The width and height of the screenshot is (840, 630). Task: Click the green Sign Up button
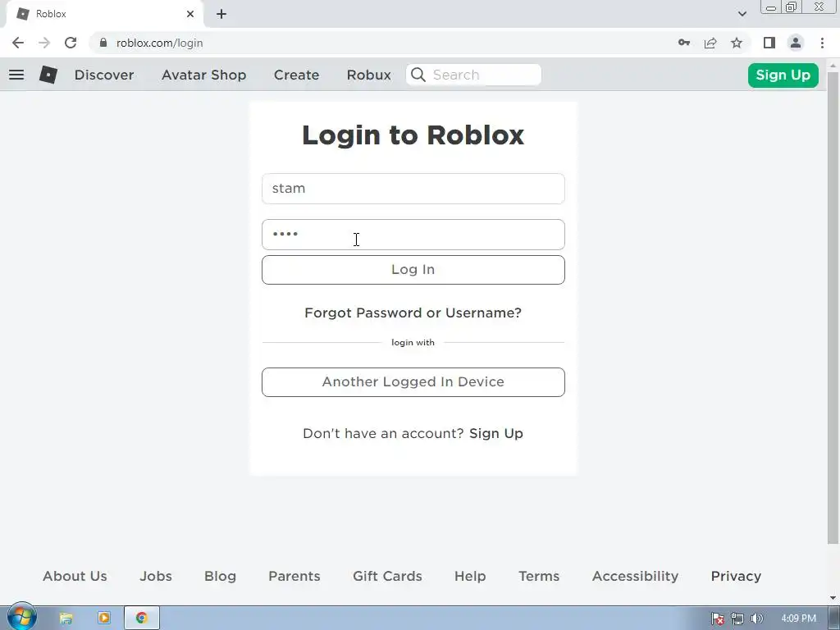[x=783, y=75]
